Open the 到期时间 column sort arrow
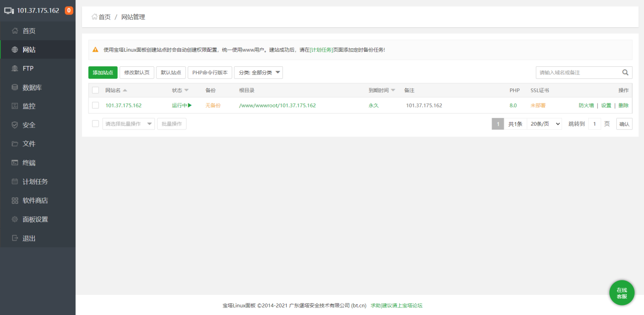The width and height of the screenshot is (644, 315). [x=393, y=90]
